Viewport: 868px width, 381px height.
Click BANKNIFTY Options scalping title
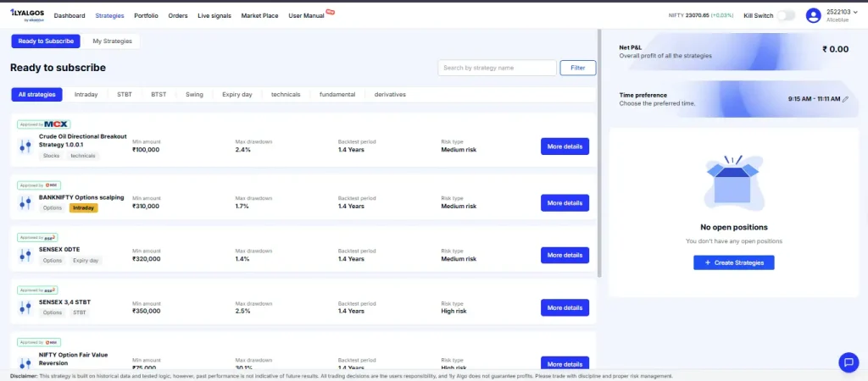pyautogui.click(x=81, y=197)
